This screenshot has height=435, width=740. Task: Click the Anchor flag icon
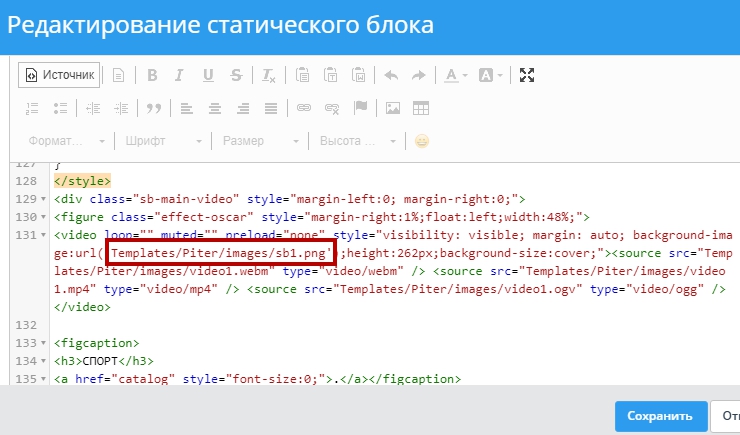360,108
